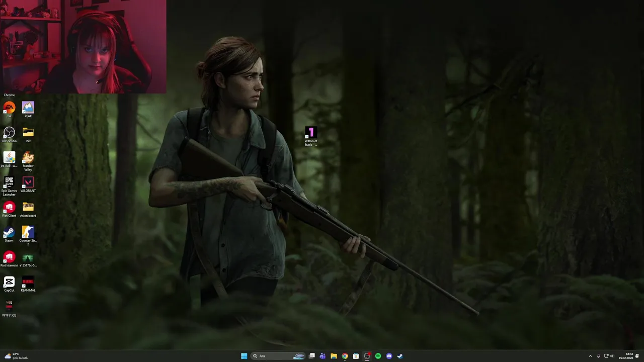The height and width of the screenshot is (362, 644).
Task: Open the Riot İstemcisi shortcut
Action: [x=9, y=258]
